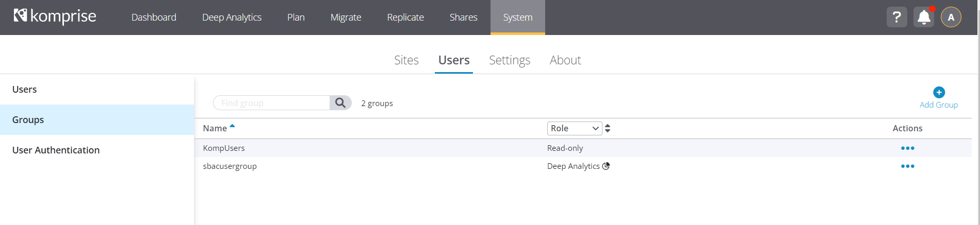Open actions menu for sbacusergroup
The image size is (980, 225).
click(x=907, y=166)
